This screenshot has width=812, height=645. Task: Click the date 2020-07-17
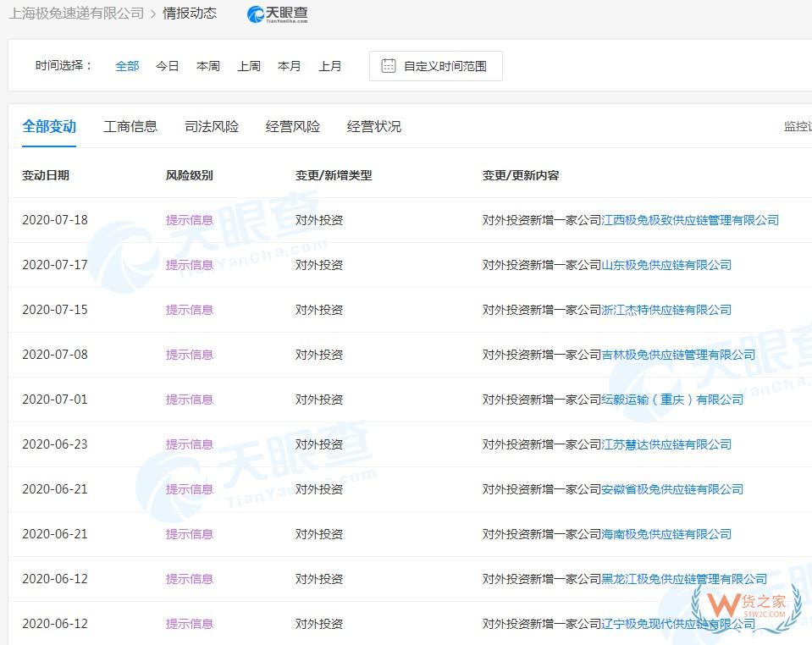point(55,265)
